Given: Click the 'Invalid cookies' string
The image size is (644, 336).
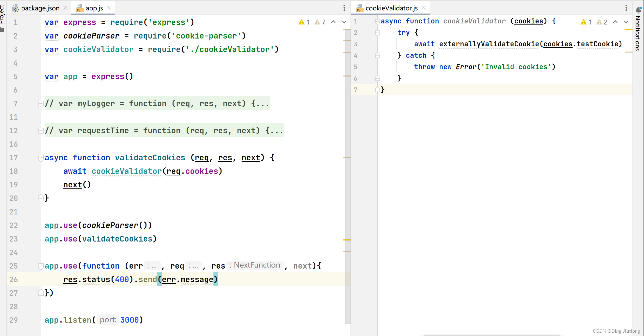Looking at the screenshot, I should pyautogui.click(x=516, y=67).
